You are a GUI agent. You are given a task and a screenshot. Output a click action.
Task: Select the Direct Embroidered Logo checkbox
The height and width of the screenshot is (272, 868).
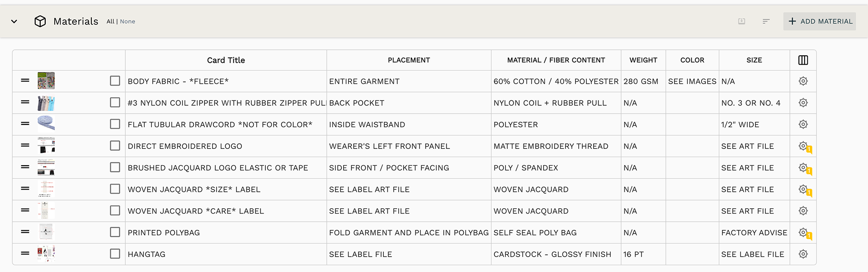point(115,146)
